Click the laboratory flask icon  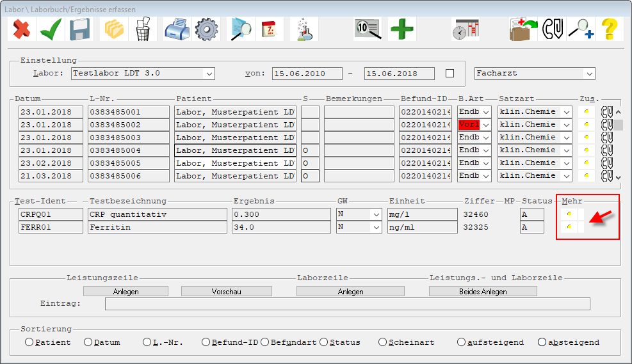tap(304, 29)
